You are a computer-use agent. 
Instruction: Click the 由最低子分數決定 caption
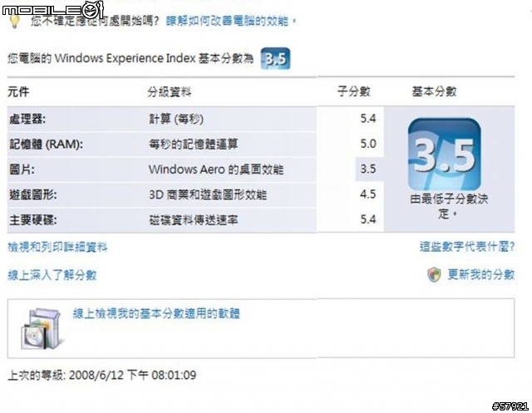click(x=449, y=206)
